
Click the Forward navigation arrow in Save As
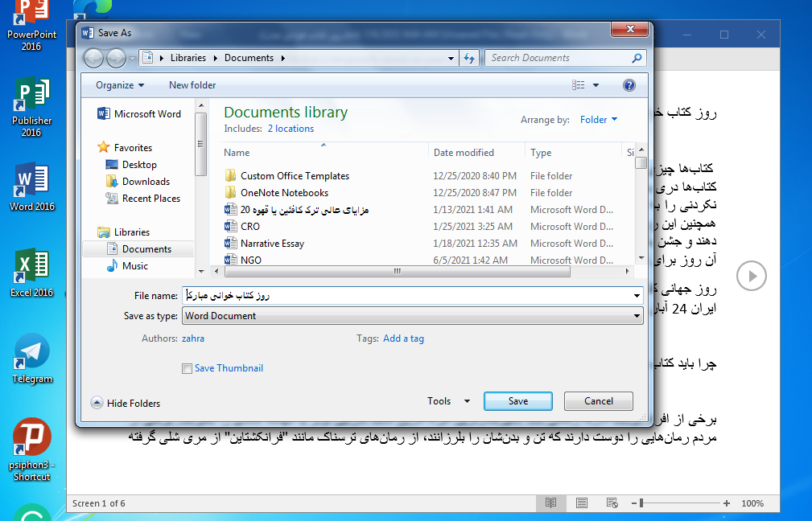(x=115, y=58)
